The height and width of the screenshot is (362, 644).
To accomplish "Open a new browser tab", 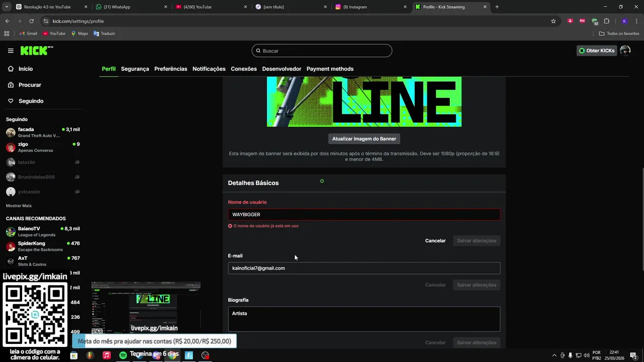I will click(x=497, y=7).
